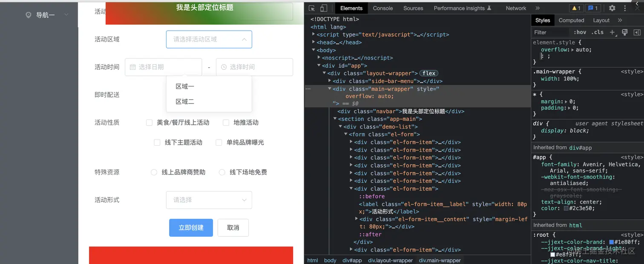Click div#app in the breadcrumb bar
The width and height of the screenshot is (644, 264).
tap(352, 260)
